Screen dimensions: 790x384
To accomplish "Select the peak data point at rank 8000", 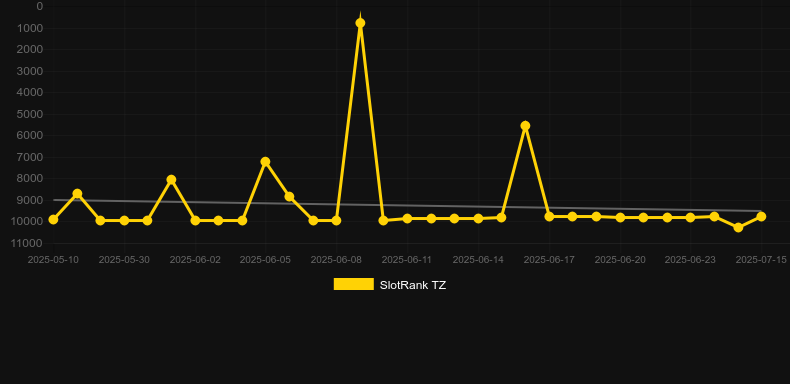I will click(171, 180).
